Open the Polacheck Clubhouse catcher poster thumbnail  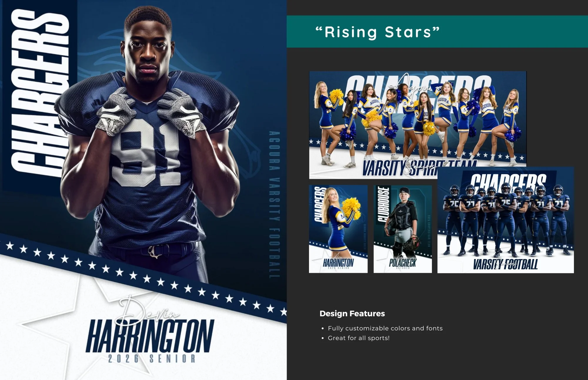pyautogui.click(x=403, y=229)
